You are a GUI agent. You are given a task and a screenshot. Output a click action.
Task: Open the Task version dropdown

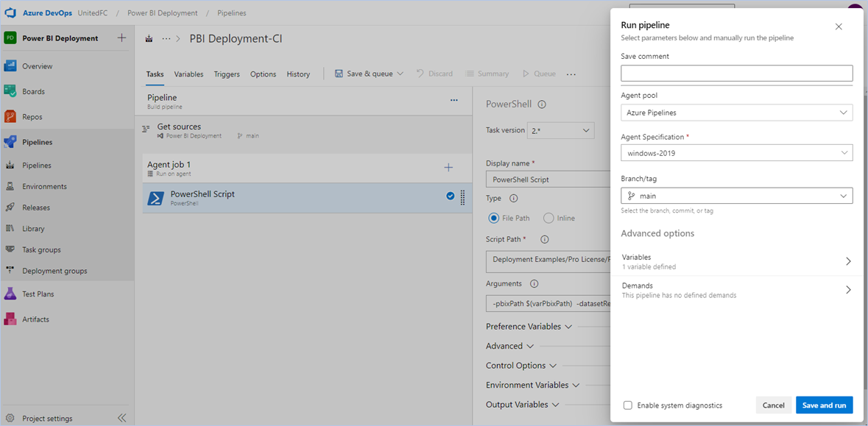(561, 130)
